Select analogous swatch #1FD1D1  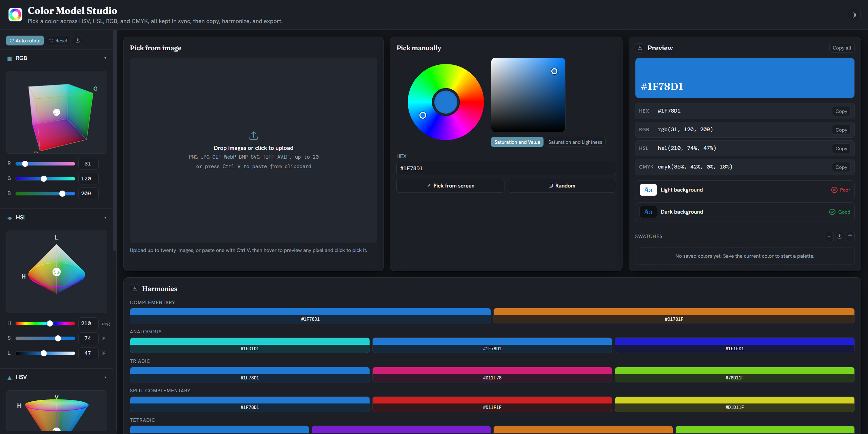[250, 345]
